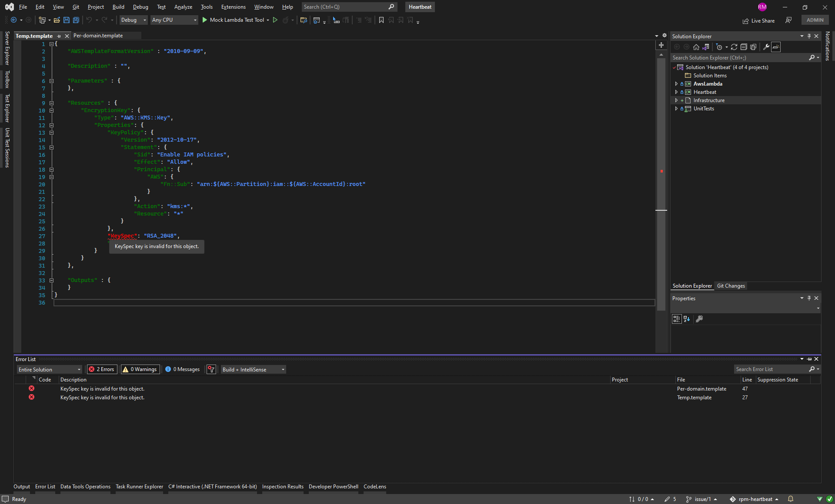Screen dimensions: 835x504
Task: Click the Search Solution Explorer field
Action: point(740,58)
